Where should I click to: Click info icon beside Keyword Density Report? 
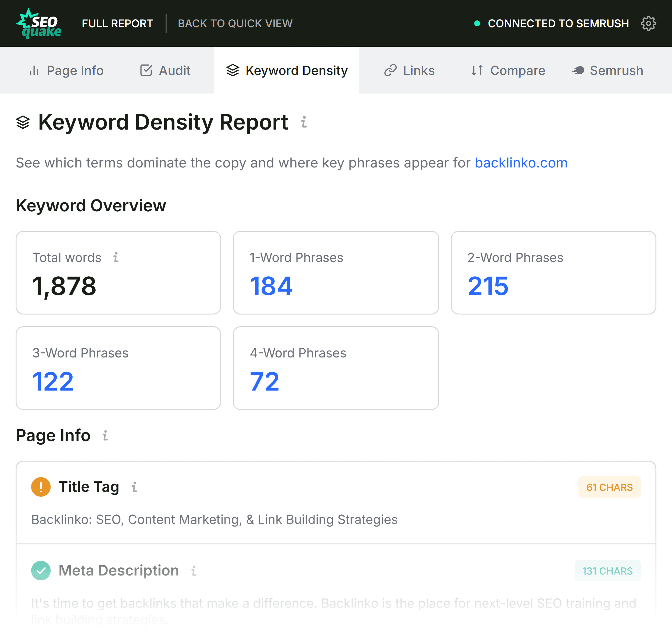pyautogui.click(x=304, y=122)
